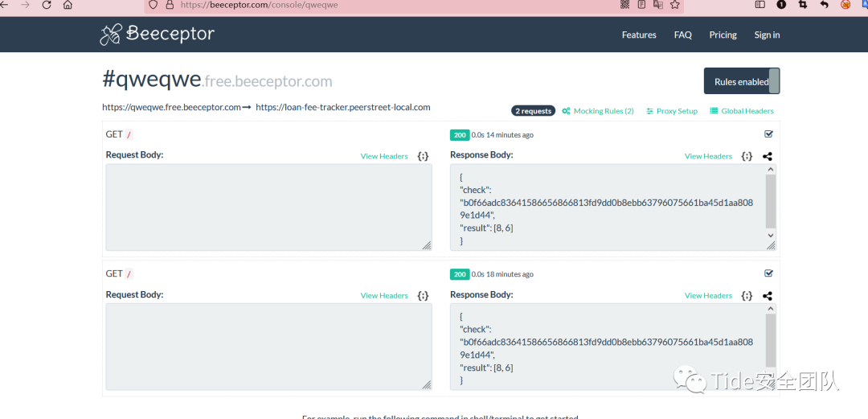The width and height of the screenshot is (868, 419).
Task: Click the first response body scrollbar thumb
Action: click(x=771, y=201)
